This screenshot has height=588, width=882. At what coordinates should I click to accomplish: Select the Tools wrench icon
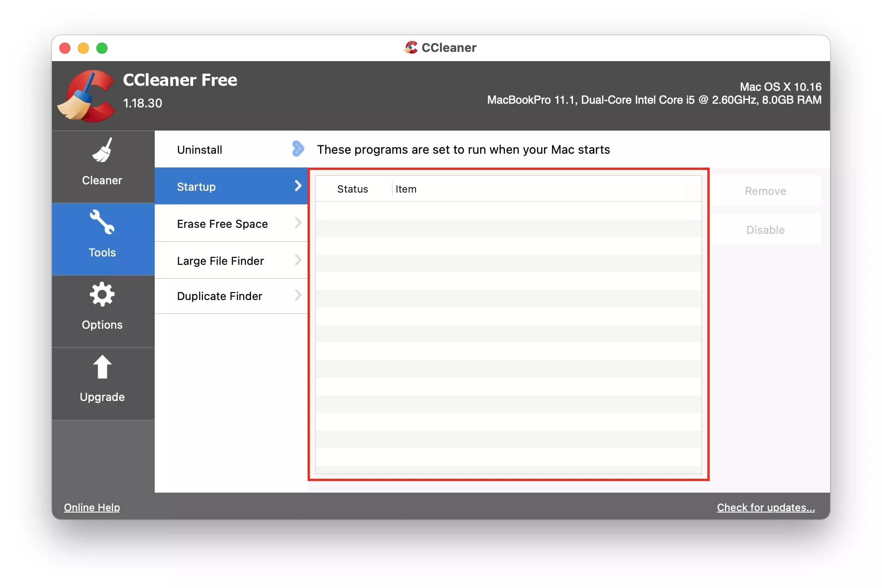point(102,222)
